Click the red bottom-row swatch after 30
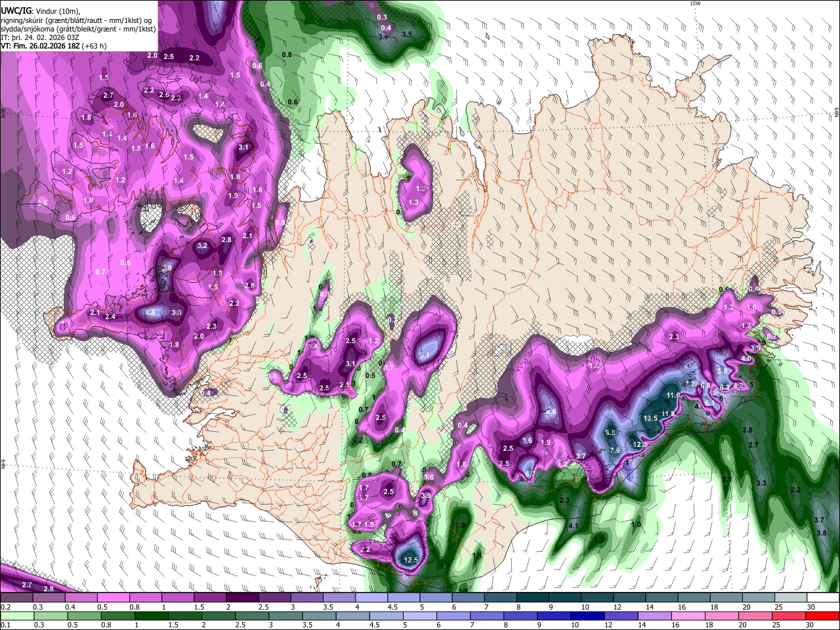Image resolution: width=840 pixels, height=630 pixels. [x=823, y=616]
